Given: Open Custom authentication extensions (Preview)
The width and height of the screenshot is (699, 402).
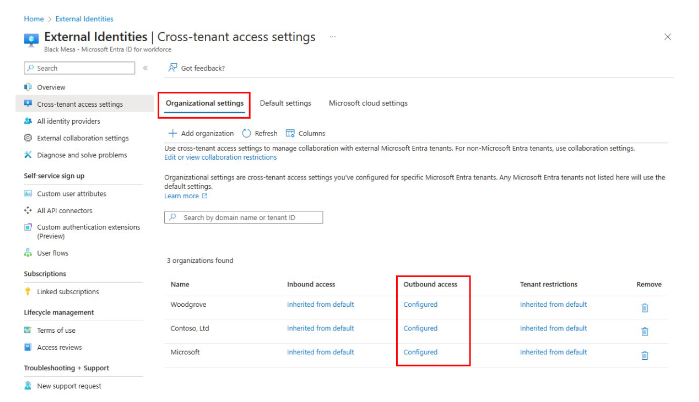Looking at the screenshot, I should (88, 232).
